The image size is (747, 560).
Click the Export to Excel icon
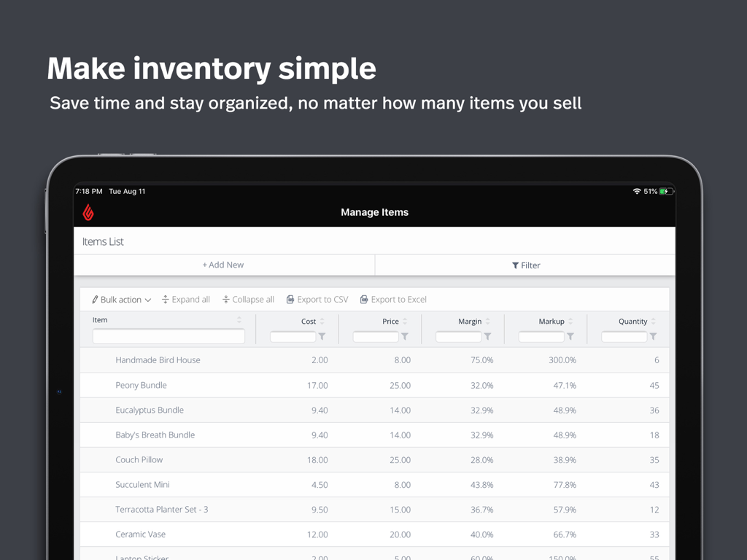pyautogui.click(x=365, y=299)
